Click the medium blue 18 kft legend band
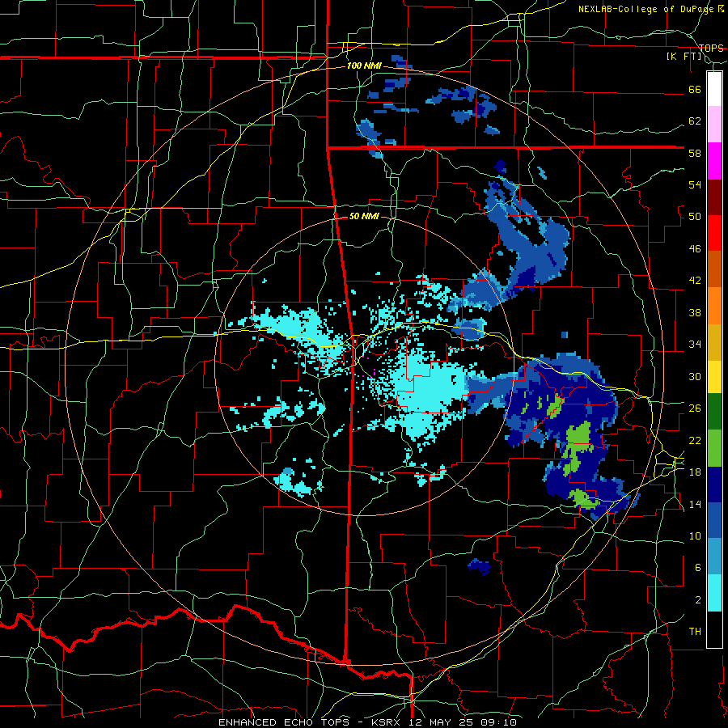 coord(714,520)
